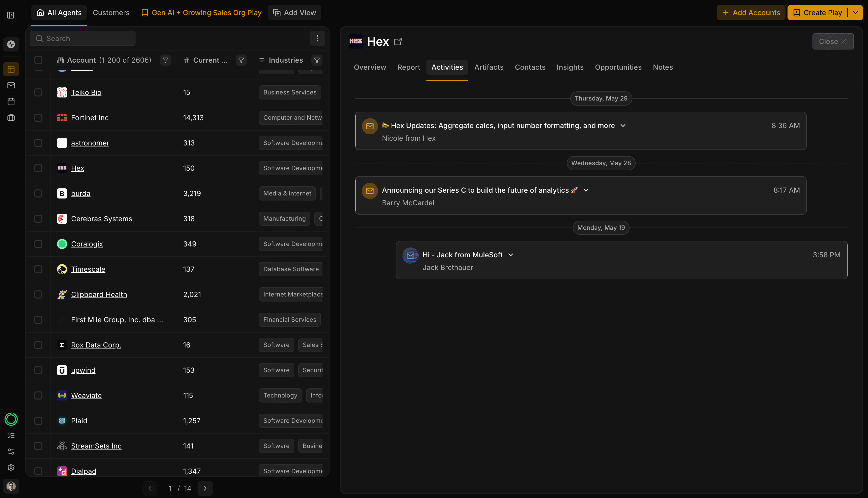This screenshot has height=498, width=868.
Task: Click the green progress ring icon
Action: click(11, 419)
